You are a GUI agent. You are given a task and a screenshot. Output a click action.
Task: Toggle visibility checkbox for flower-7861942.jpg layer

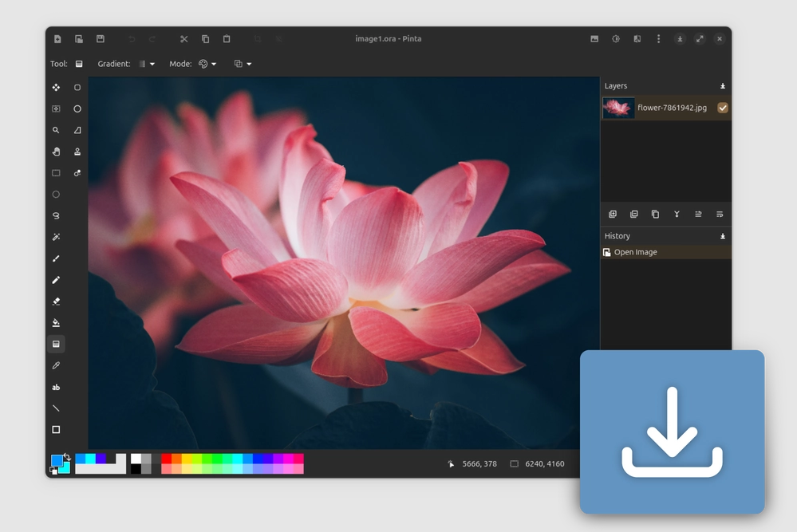pyautogui.click(x=722, y=108)
